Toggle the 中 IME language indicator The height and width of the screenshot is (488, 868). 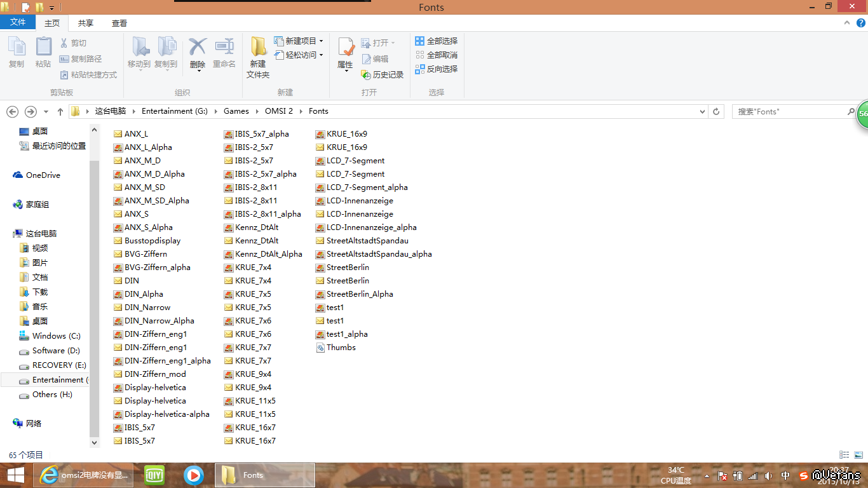tap(785, 475)
